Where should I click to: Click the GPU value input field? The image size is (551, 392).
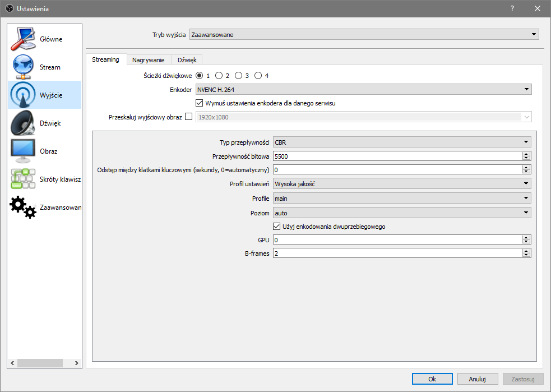point(397,240)
